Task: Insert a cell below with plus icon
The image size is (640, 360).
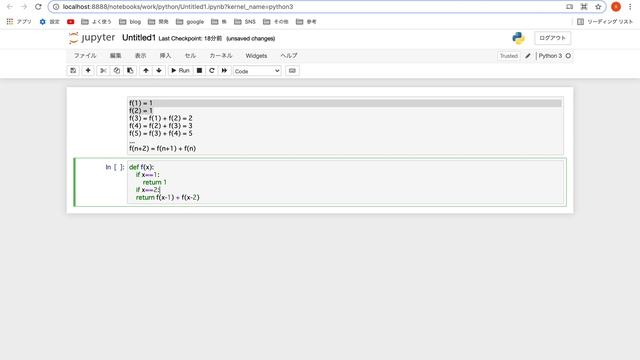Action: tap(88, 71)
